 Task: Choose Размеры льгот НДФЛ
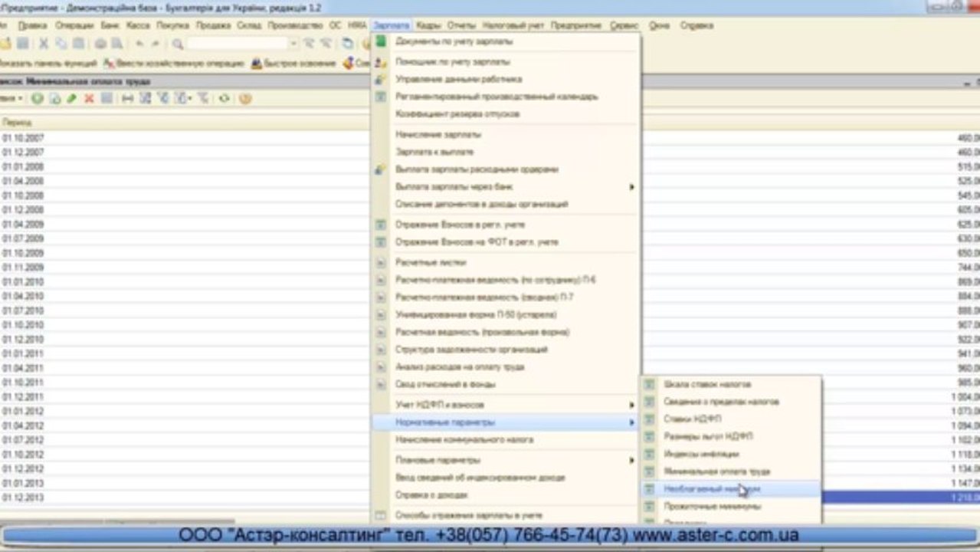(x=731, y=436)
